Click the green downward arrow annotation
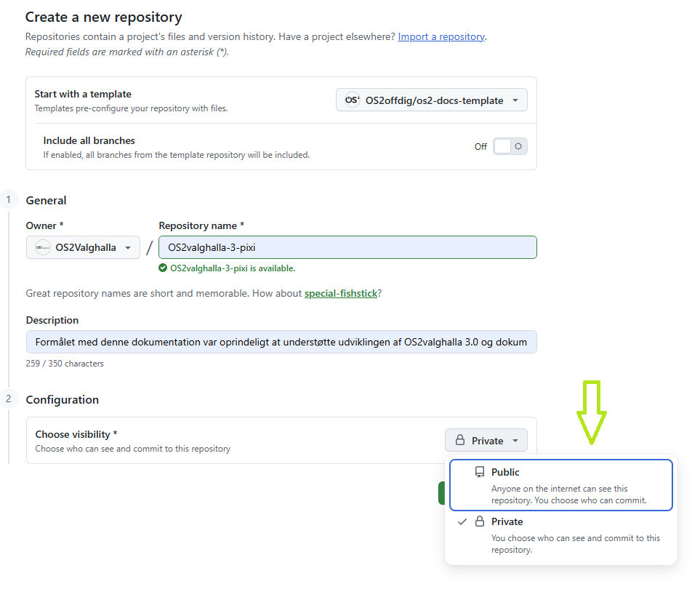Image resolution: width=700 pixels, height=592 pixels. pos(592,412)
